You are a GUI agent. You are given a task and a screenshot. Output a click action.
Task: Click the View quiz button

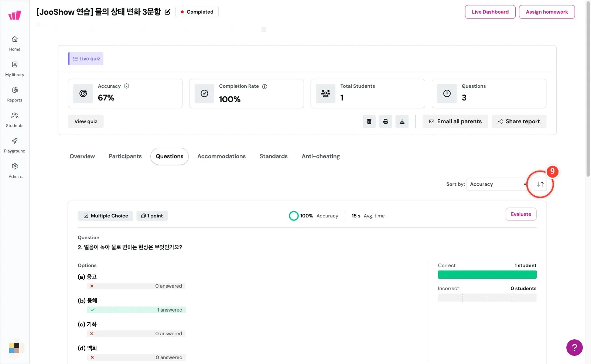pos(86,121)
